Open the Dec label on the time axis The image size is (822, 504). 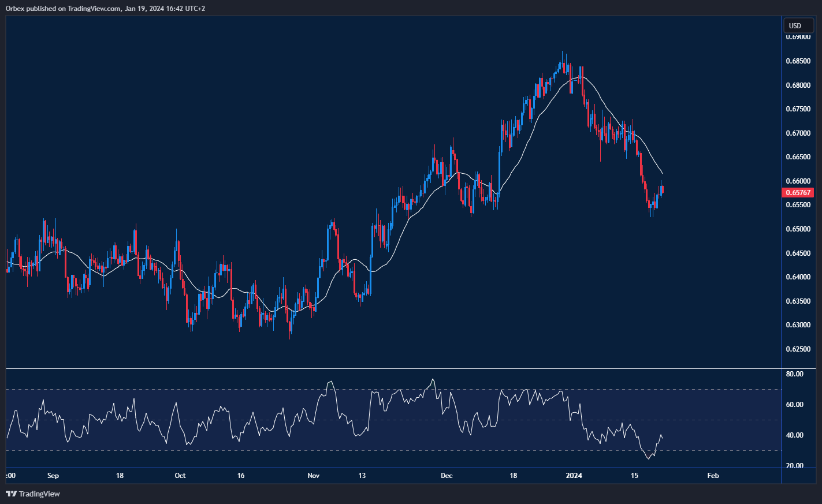[447, 475]
